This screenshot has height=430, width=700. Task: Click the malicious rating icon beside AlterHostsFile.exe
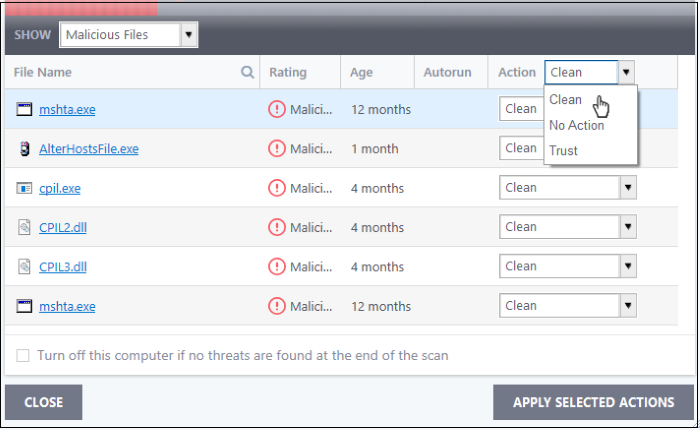tap(277, 149)
